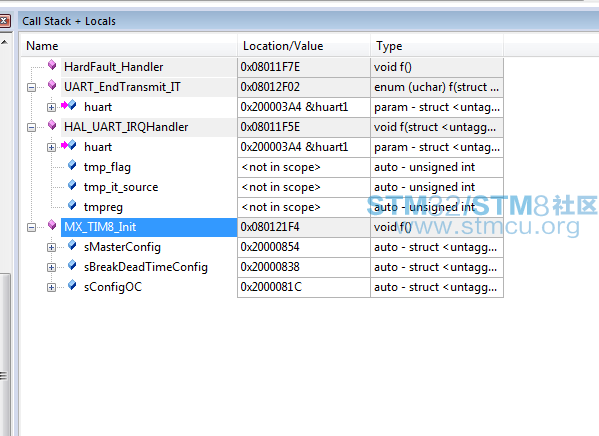Click the tmp_flag variable icon

[72, 165]
